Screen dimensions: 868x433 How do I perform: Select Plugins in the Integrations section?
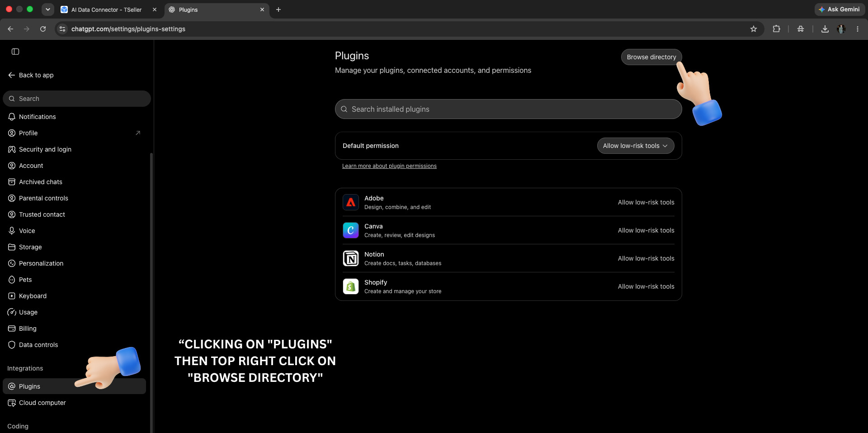[x=75, y=386]
